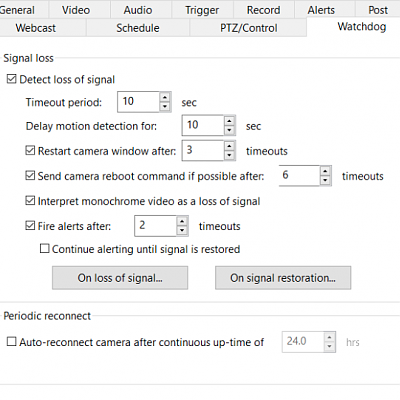The height and width of the screenshot is (400, 400).
Task: Open the PTZ/Control tab
Action: coord(248,28)
